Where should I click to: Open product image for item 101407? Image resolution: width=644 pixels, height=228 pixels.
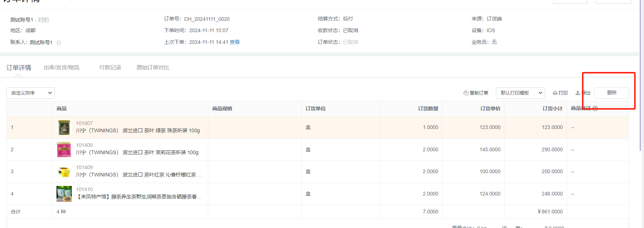[64, 127]
